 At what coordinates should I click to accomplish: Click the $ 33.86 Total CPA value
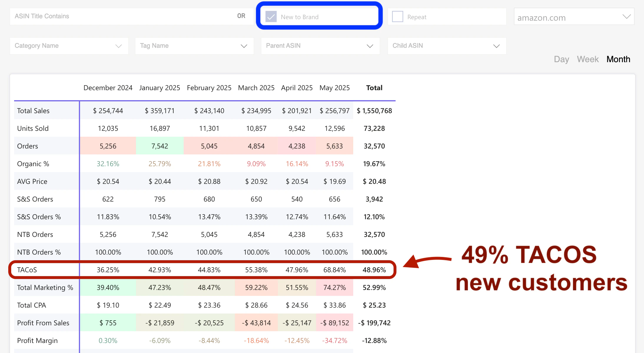point(335,305)
